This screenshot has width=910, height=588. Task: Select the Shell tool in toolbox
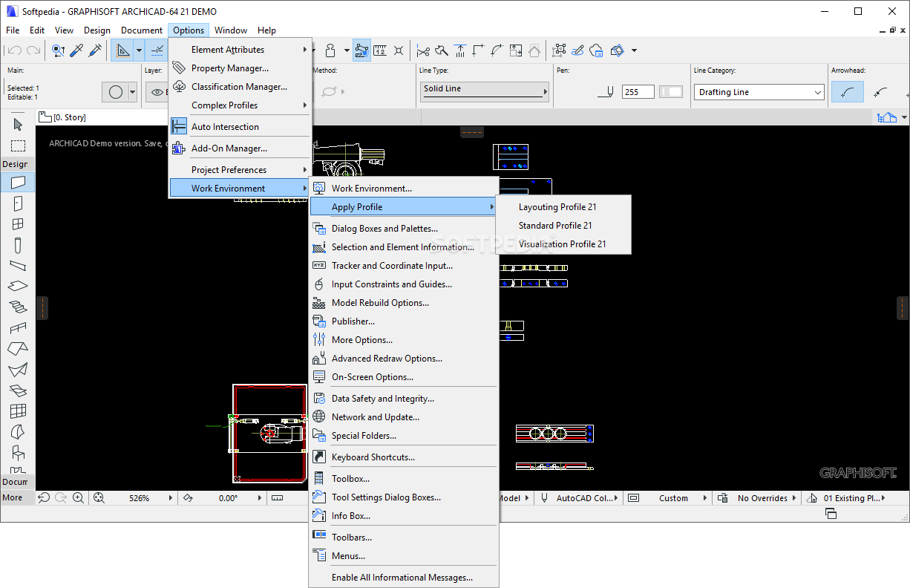click(18, 370)
